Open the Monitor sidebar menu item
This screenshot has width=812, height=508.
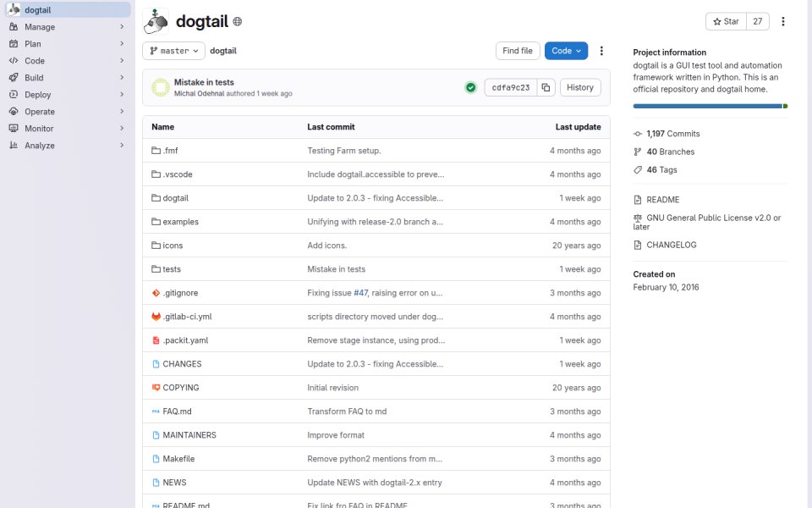[68, 129]
